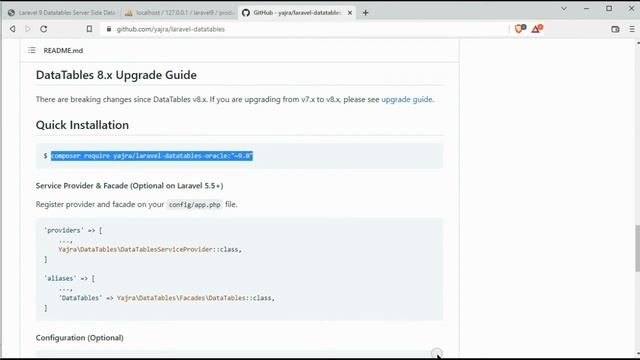Open a new tab with plus button
640x360 pixels.
click(365, 13)
